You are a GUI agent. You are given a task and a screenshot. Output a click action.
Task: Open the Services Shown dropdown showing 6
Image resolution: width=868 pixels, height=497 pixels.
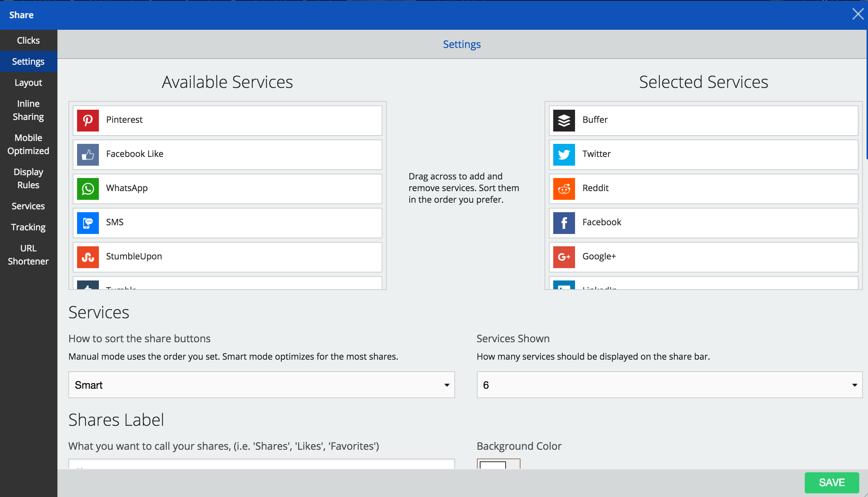coord(670,385)
